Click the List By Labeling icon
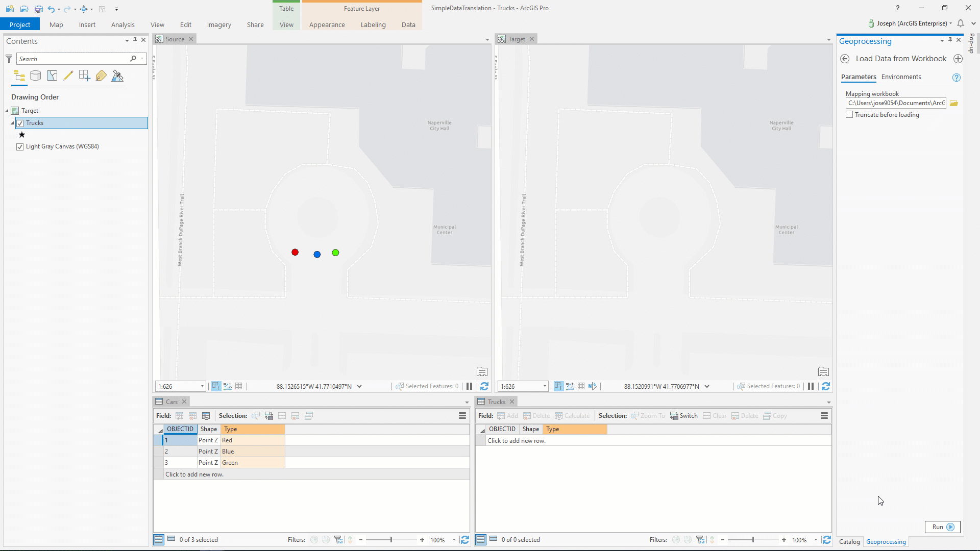Screen dimensions: 980x551 101,76
